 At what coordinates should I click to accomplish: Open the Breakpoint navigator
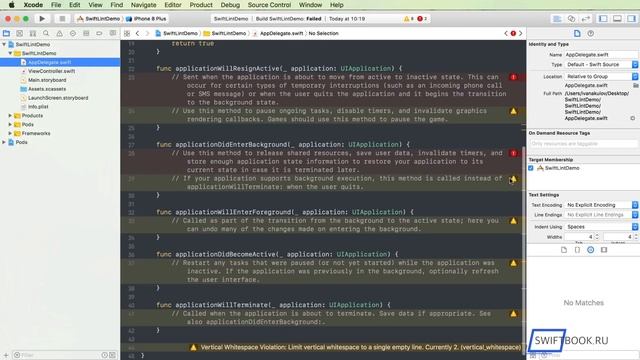[x=99, y=33]
